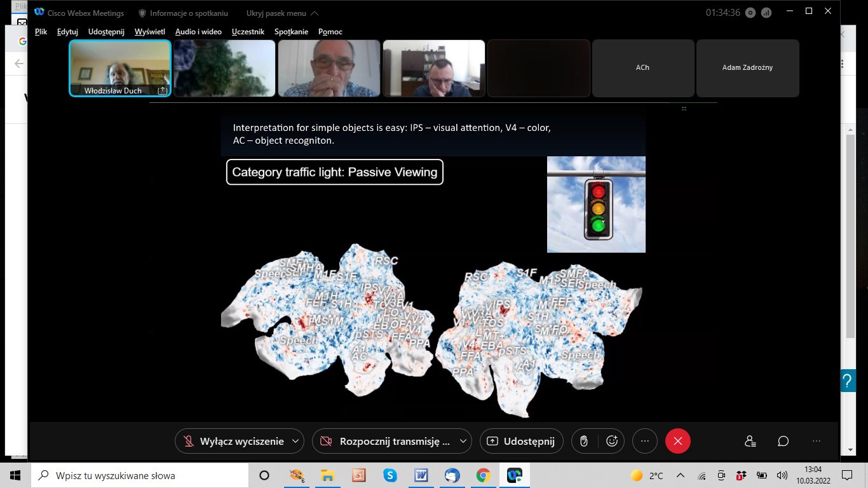868x488 pixels.
Task: Click sharing icon on Włodzisław Duch tile
Action: point(162,91)
